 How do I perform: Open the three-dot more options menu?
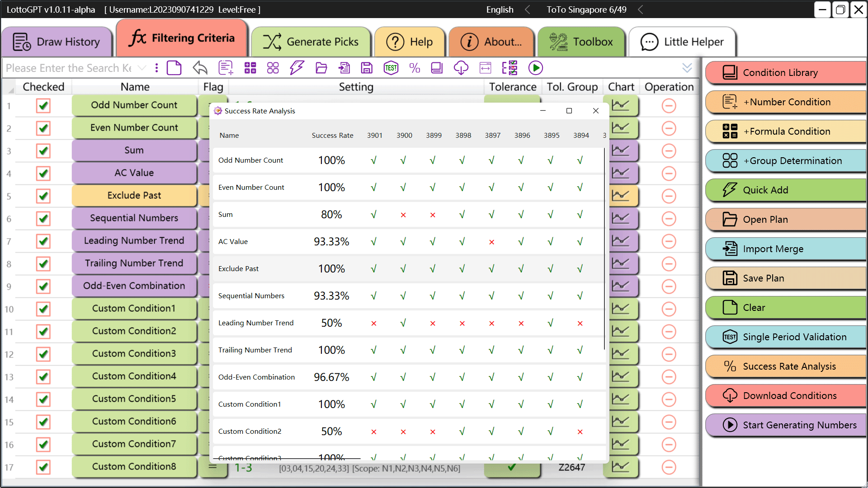point(156,68)
